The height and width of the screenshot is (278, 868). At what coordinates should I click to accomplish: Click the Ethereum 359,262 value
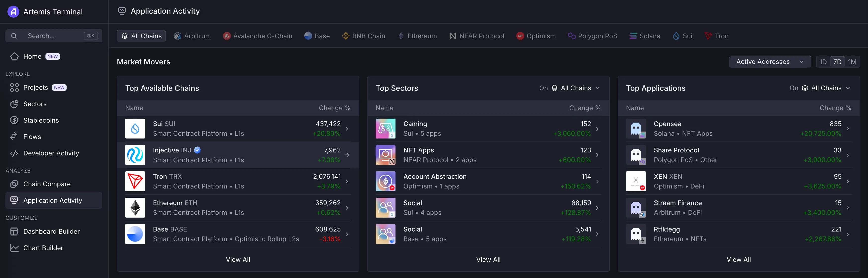pos(327,203)
